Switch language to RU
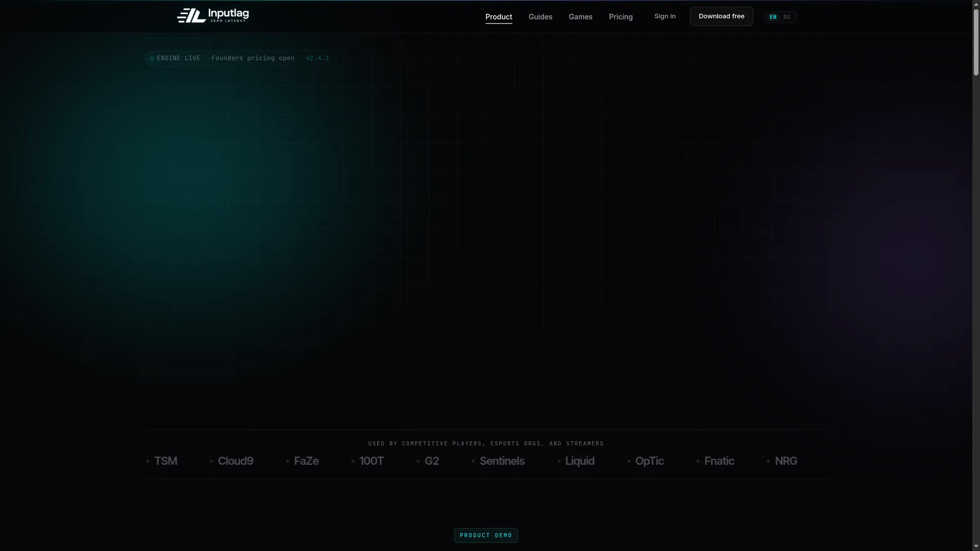 [787, 17]
